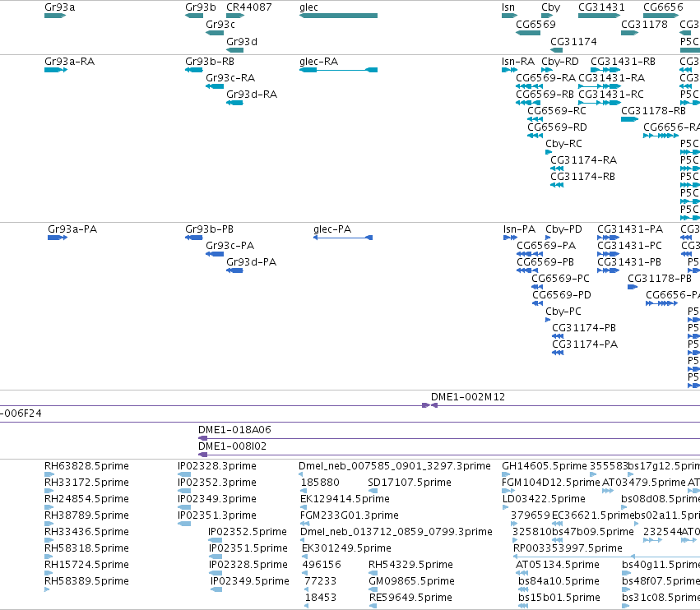
Task: Select the FGM233G01.3prime EST
Action: [x=305, y=524]
